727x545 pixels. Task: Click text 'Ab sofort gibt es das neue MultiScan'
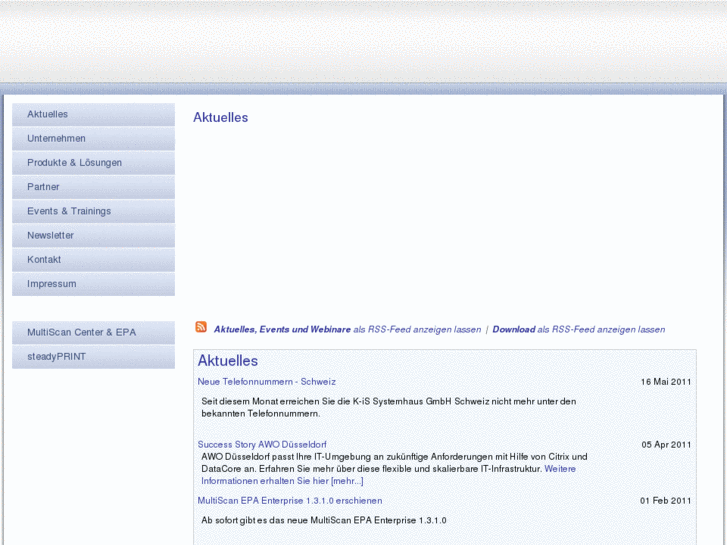(x=276, y=520)
